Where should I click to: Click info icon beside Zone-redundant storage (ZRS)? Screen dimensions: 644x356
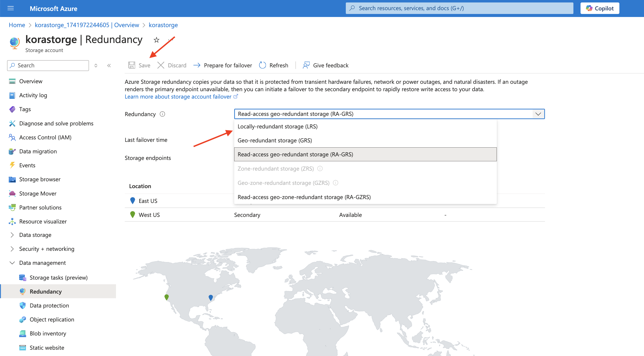pyautogui.click(x=320, y=168)
